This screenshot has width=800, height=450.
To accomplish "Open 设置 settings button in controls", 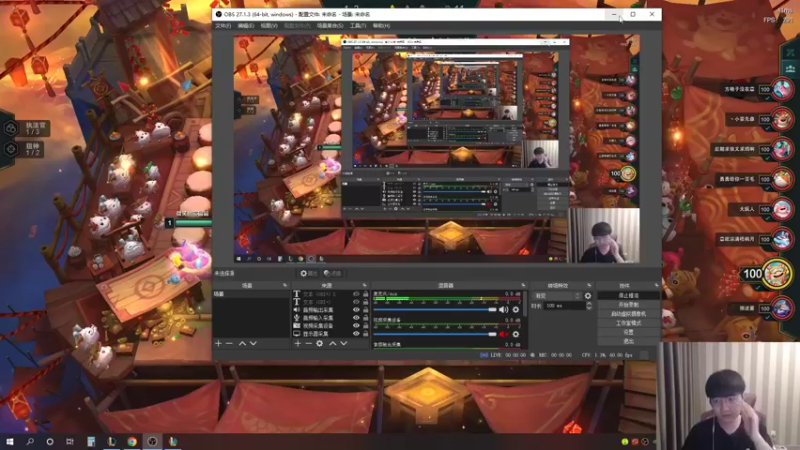I will tap(628, 332).
